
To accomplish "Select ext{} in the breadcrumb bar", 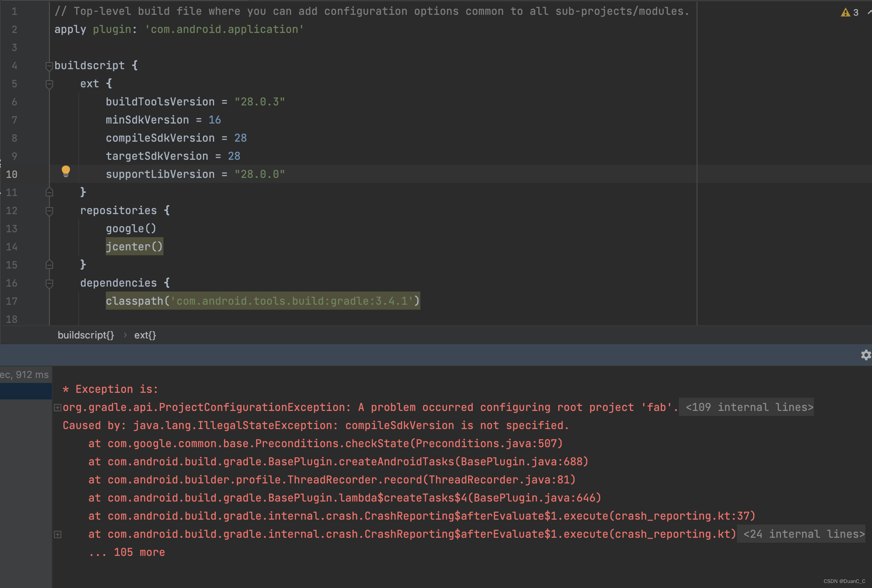I will pos(145,335).
